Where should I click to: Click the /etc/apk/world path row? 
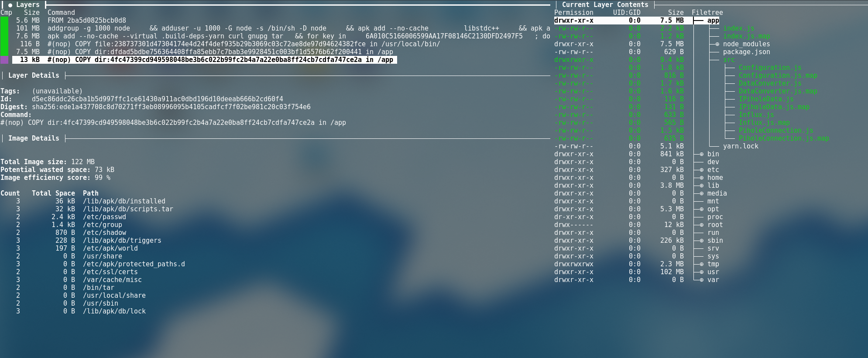click(x=110, y=248)
